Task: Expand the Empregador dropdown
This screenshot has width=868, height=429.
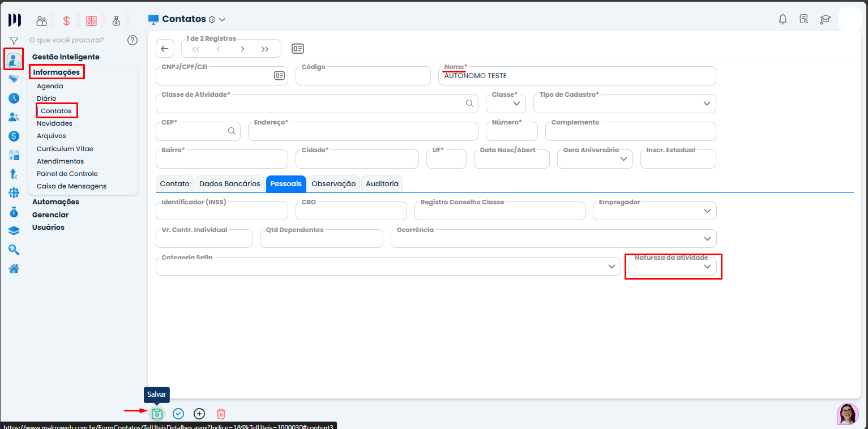Action: coord(707,211)
